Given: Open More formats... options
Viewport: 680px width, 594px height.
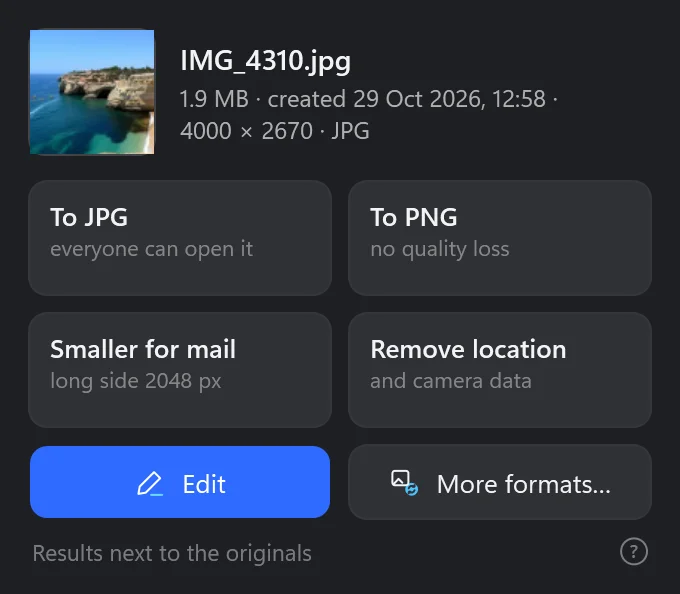Looking at the screenshot, I should click(x=500, y=482).
